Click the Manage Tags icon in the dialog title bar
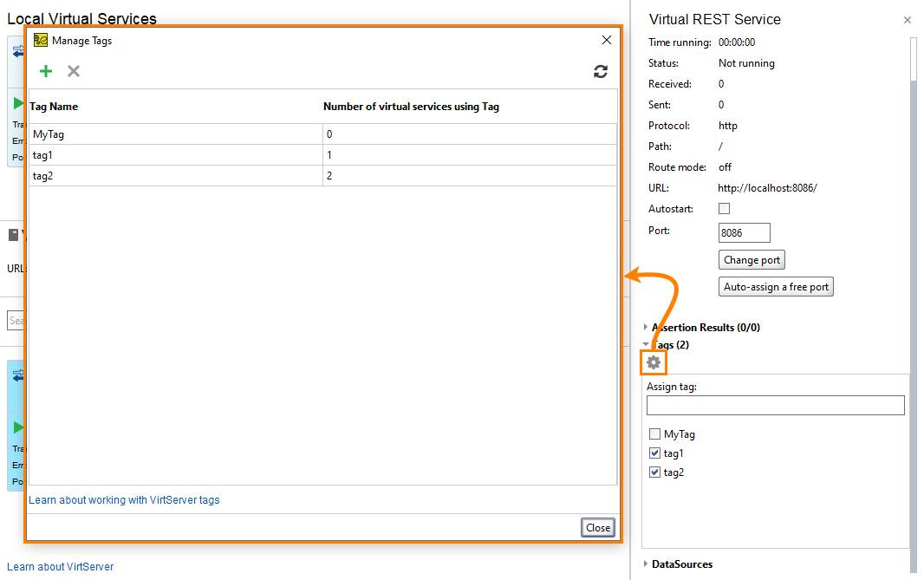Screen dimensions: 924x580 tap(38, 40)
